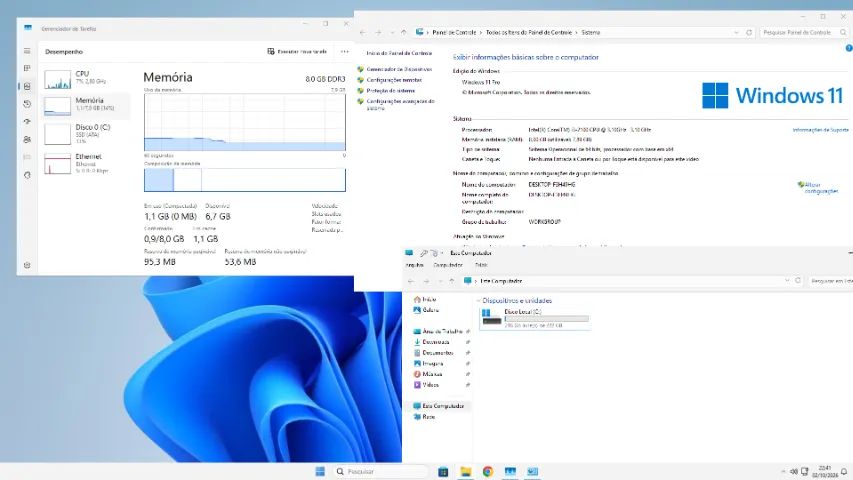Open the Arquivo tab in Este Computador window
Viewport: 853px width, 480px height.
415,265
